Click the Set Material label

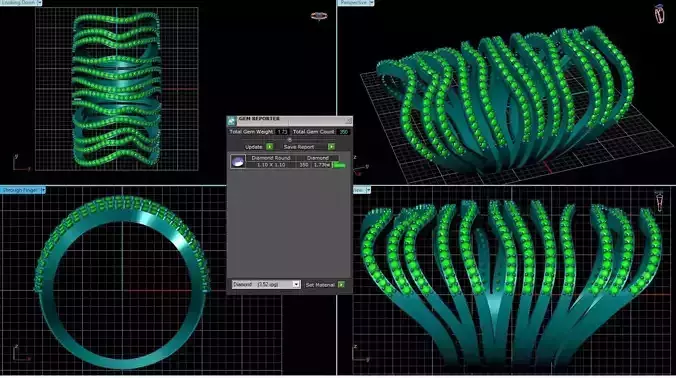point(320,285)
